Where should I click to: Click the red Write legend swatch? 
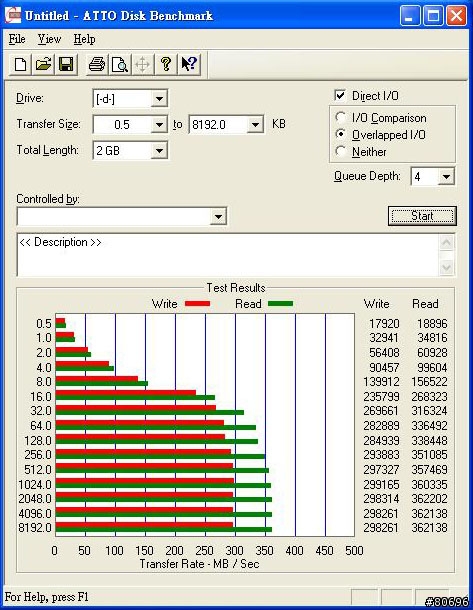pyautogui.click(x=197, y=303)
